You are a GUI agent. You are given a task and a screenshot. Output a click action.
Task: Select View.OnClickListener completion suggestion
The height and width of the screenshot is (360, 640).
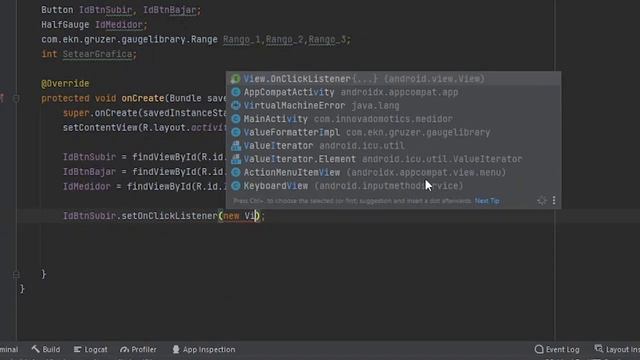pyautogui.click(x=393, y=79)
